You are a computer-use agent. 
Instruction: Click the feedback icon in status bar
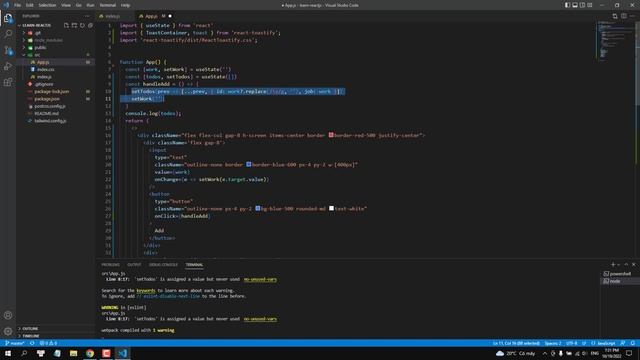click(623, 343)
